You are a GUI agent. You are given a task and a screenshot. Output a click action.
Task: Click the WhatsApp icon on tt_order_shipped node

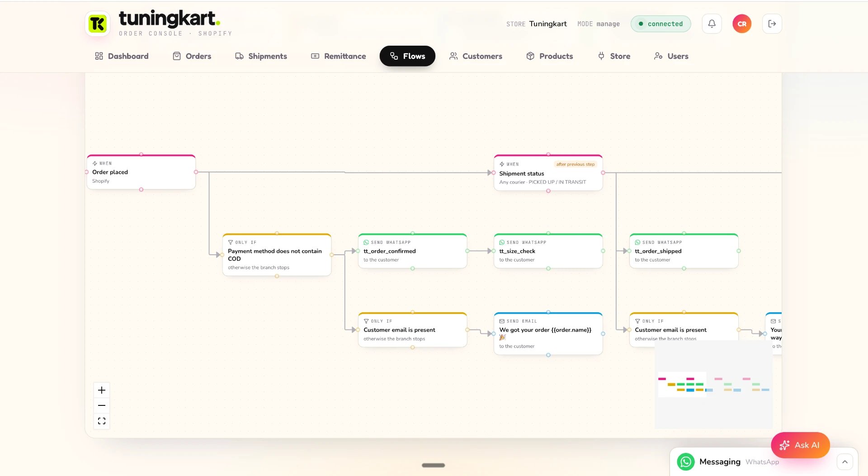pos(637,243)
